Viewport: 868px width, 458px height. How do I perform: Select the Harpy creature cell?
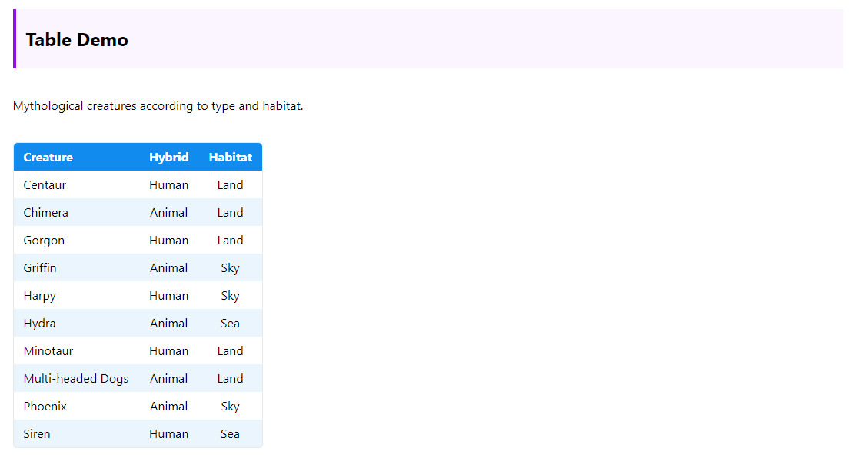(x=39, y=296)
